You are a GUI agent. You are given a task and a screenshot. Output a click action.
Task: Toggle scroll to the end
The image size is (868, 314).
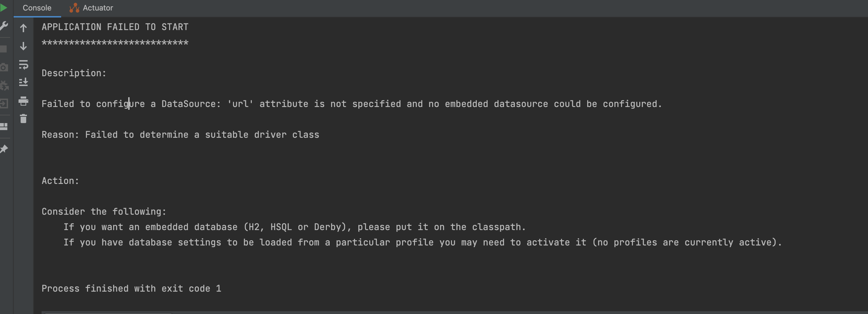point(23,82)
